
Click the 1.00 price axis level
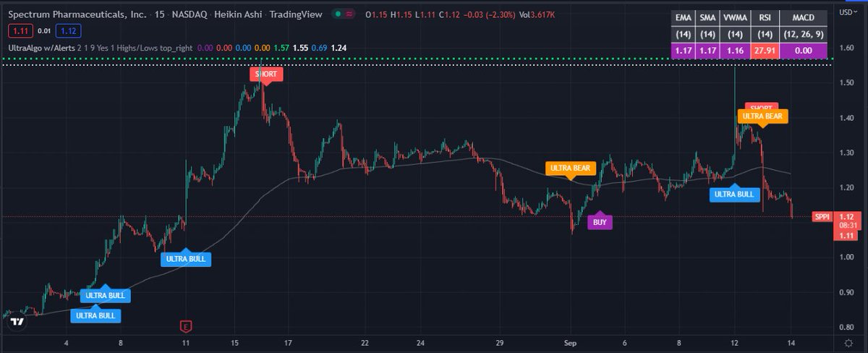[846, 258]
